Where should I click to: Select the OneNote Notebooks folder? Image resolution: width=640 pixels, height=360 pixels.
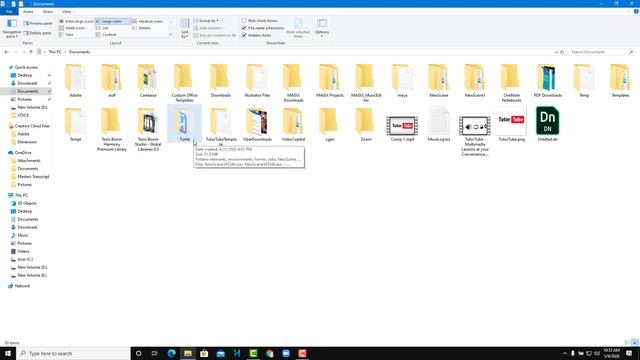(511, 83)
